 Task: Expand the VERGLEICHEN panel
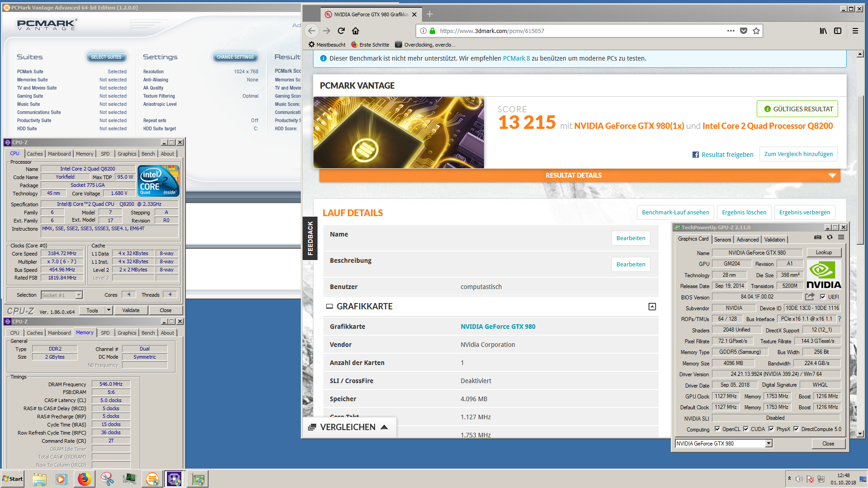349,427
